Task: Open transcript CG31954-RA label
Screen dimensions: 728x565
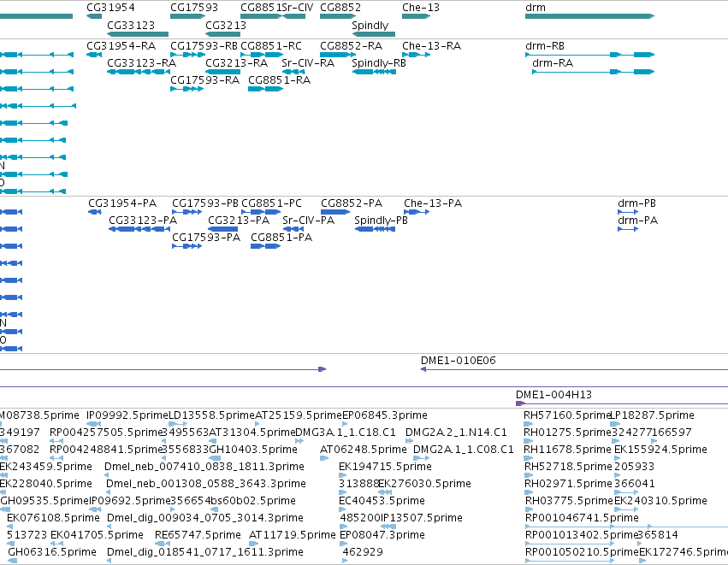Action: 121,46
